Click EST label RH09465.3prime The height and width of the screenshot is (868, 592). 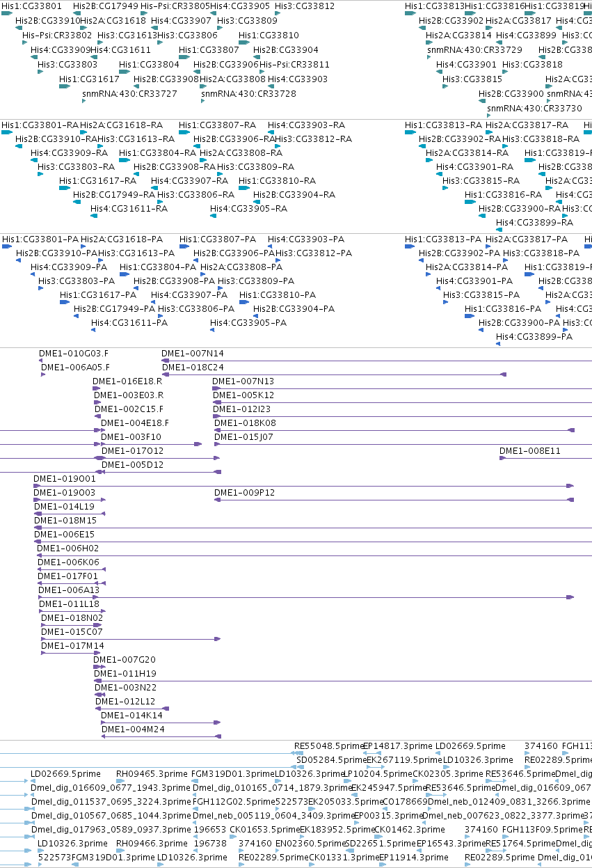click(152, 774)
